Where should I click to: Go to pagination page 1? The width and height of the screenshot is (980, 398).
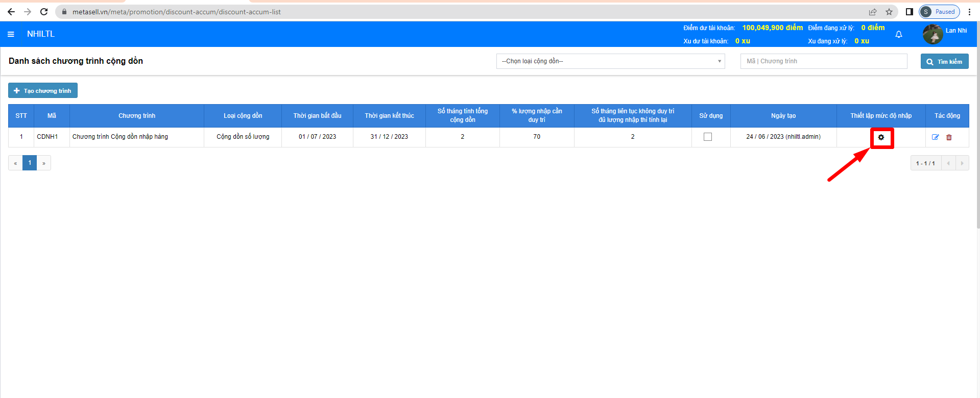tap(30, 163)
